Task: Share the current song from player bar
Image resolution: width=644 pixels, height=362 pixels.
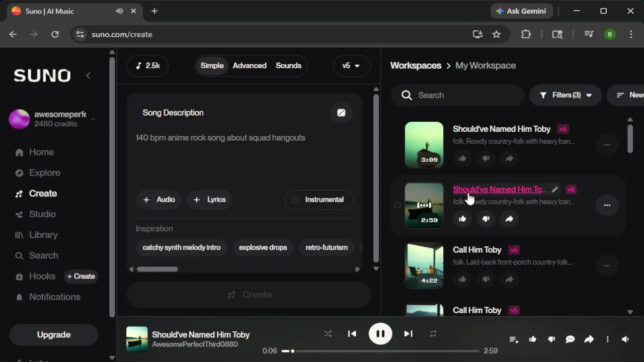Action: (589, 339)
